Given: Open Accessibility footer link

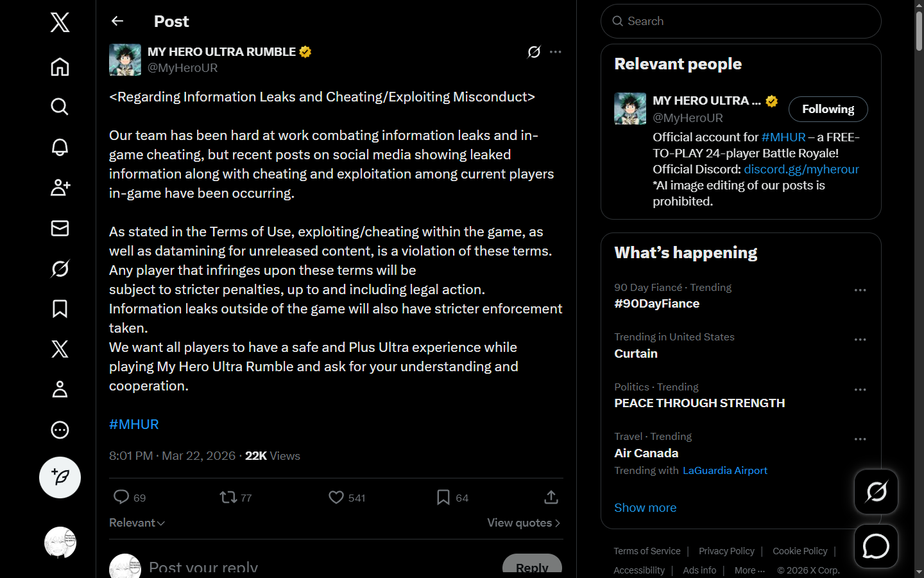Looking at the screenshot, I should (639, 570).
